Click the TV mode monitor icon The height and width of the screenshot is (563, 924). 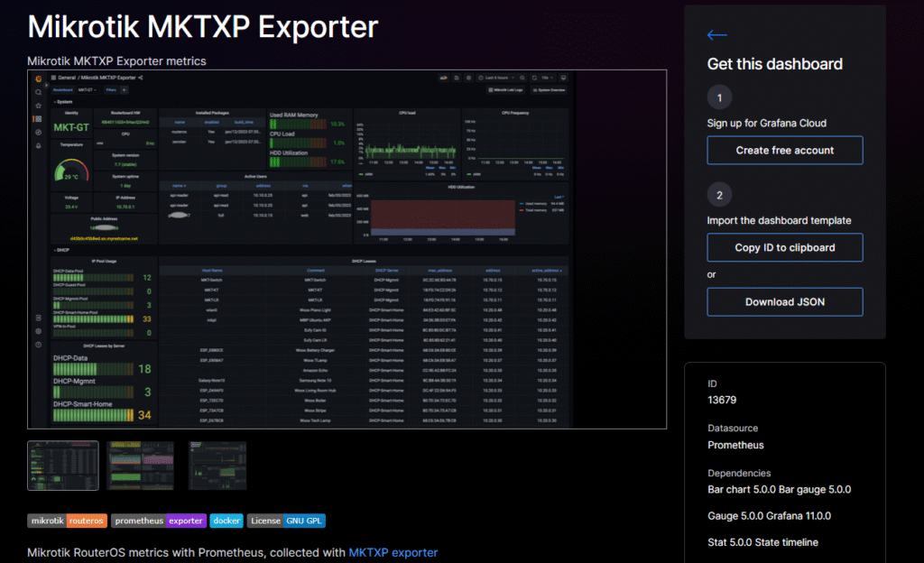click(x=564, y=78)
